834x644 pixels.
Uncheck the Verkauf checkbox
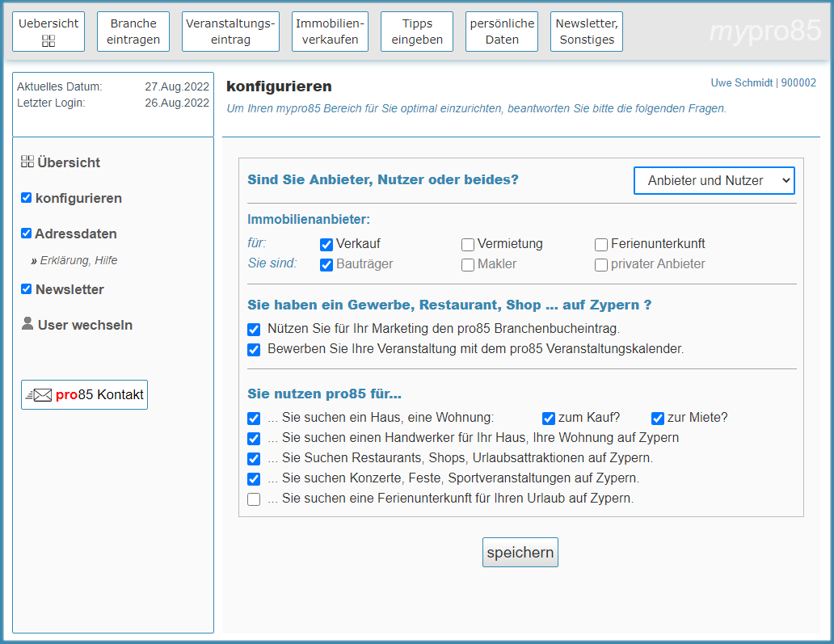point(326,244)
